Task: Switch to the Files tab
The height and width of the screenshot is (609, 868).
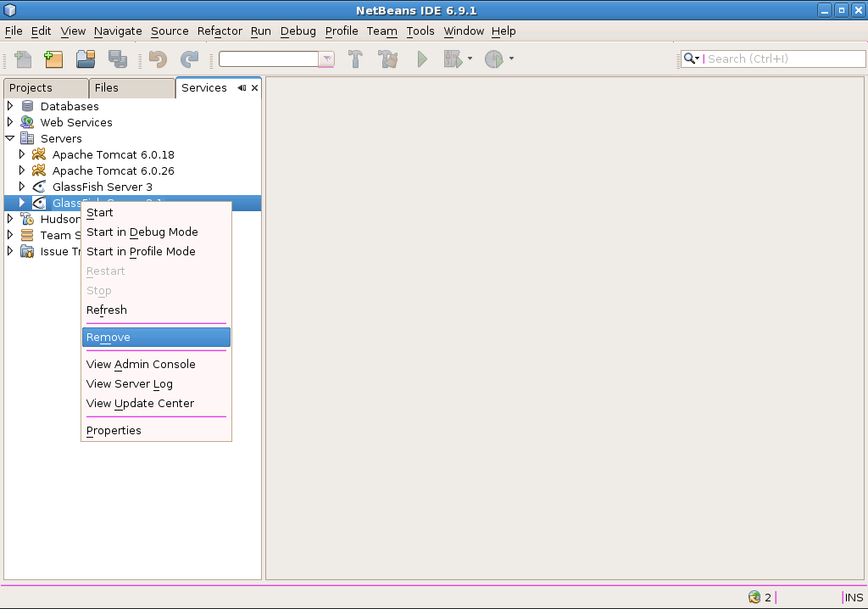Action: pyautogui.click(x=107, y=88)
